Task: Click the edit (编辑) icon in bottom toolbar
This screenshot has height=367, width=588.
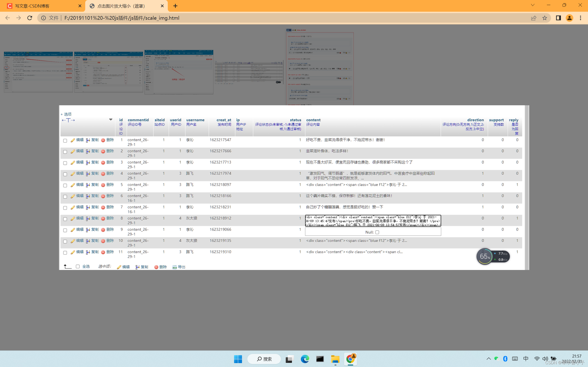Action: [x=123, y=267]
